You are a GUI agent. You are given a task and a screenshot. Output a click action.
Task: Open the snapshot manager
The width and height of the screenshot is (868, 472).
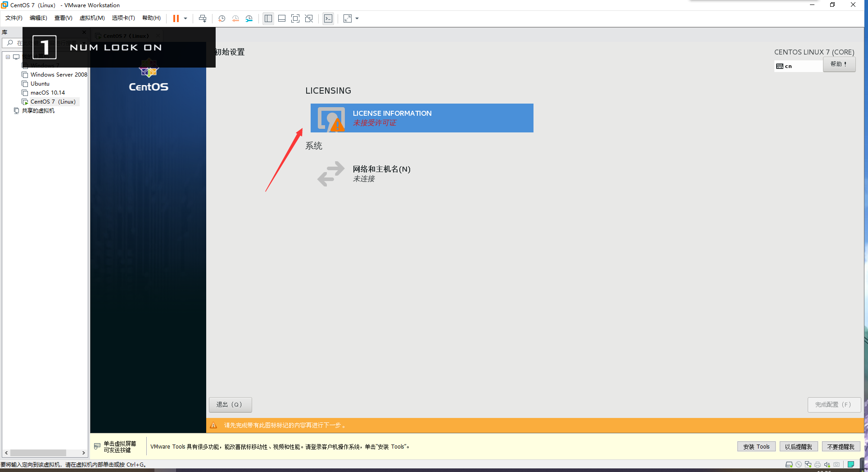[249, 18]
